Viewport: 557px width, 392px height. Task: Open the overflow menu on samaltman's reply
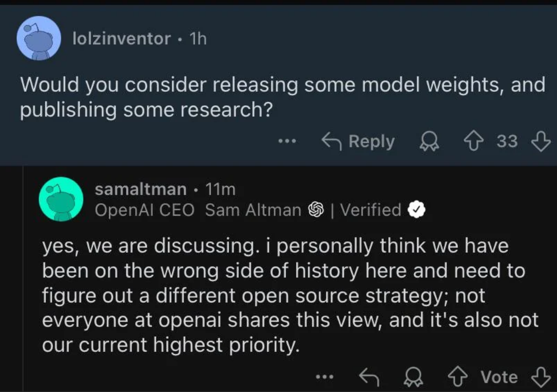click(x=324, y=377)
